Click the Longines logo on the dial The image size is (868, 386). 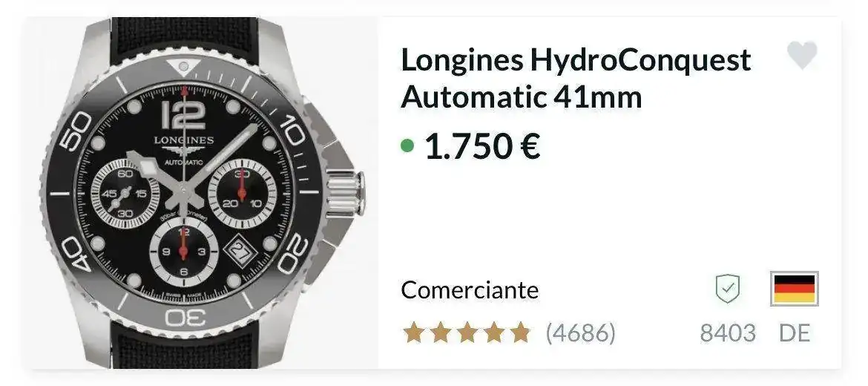[183, 145]
